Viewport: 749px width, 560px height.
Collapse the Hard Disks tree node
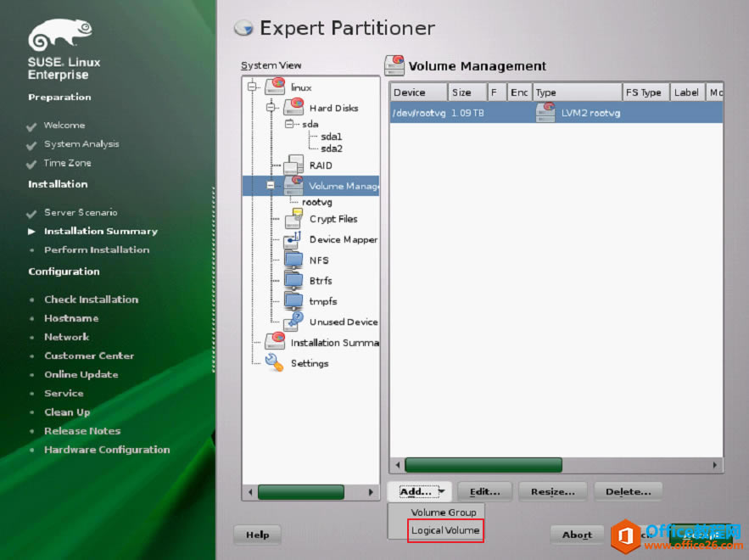(x=271, y=107)
